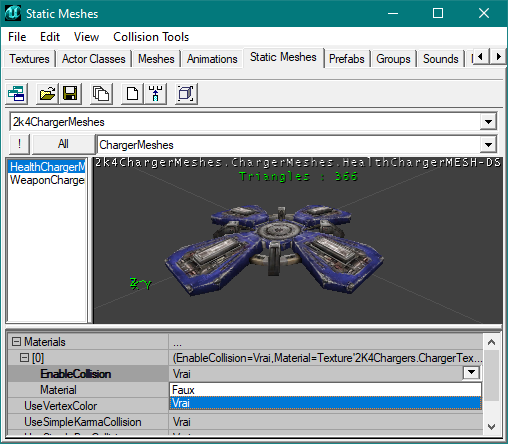Collapse the Materials property group

[x=16, y=341]
